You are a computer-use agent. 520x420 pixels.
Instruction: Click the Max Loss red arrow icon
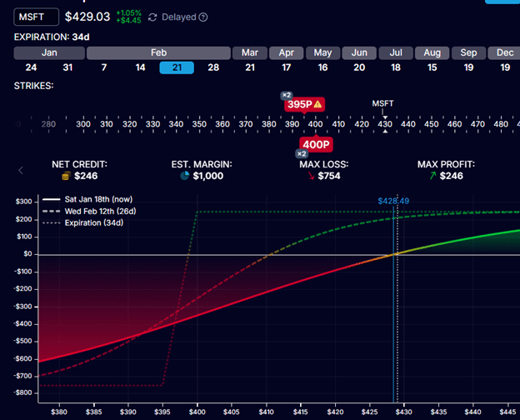coord(311,176)
